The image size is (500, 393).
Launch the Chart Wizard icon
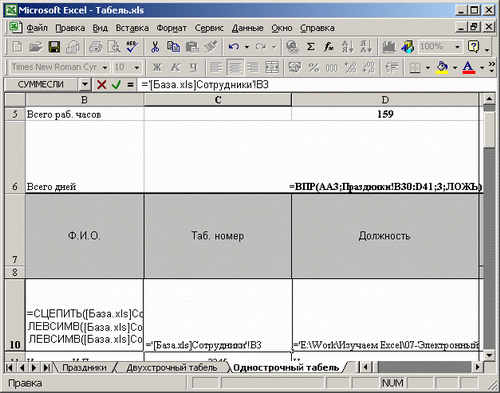pos(389,47)
